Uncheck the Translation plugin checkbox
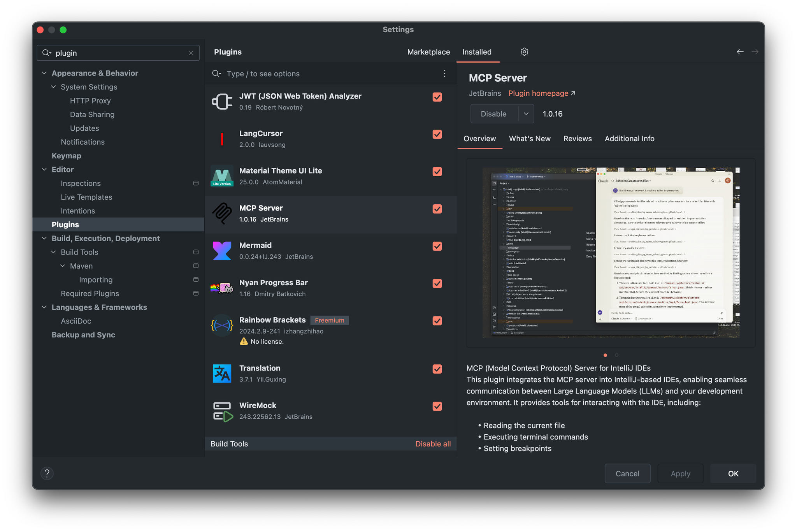This screenshot has width=797, height=532. point(437,369)
